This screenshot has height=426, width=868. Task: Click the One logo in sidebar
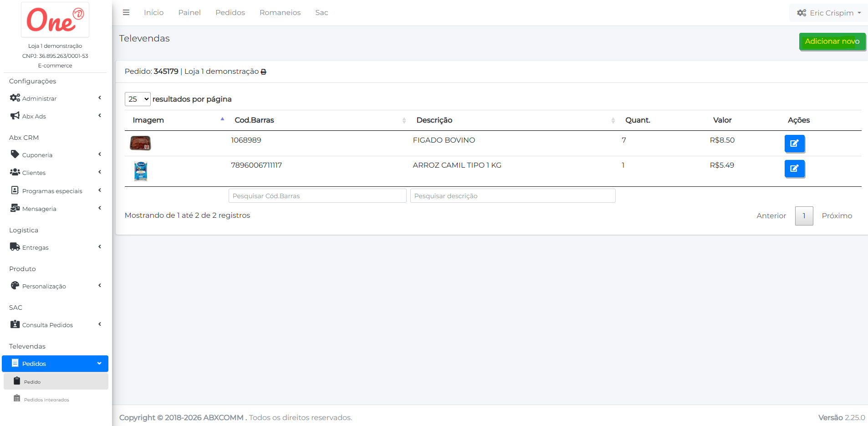click(55, 20)
